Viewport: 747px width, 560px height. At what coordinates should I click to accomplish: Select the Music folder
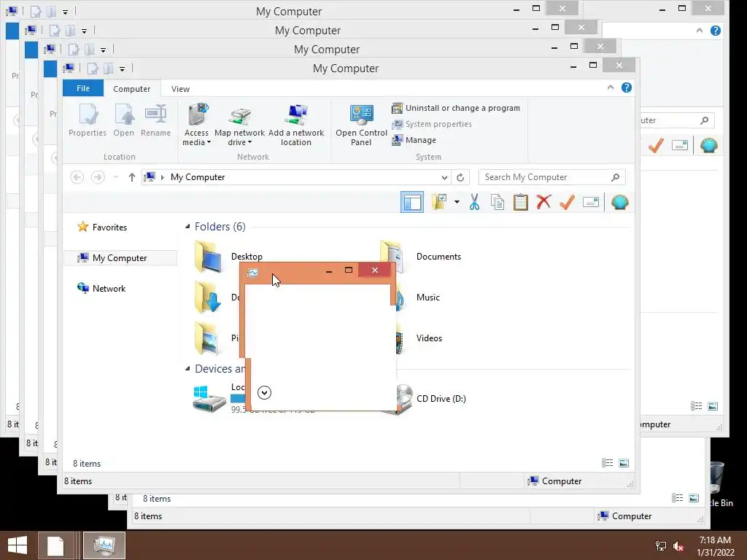tap(427, 297)
